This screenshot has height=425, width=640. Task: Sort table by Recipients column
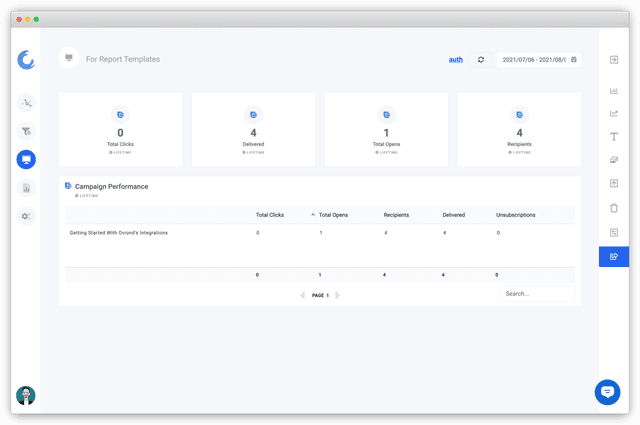(x=396, y=215)
